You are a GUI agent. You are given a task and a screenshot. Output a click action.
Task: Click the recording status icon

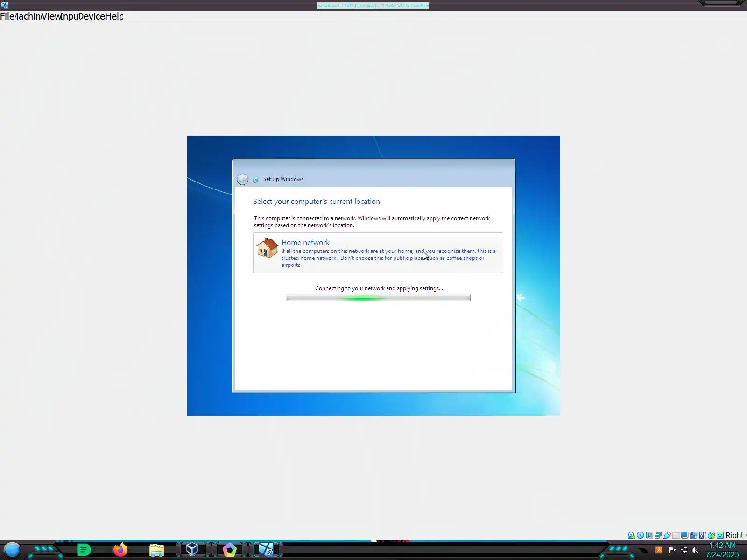click(x=694, y=535)
